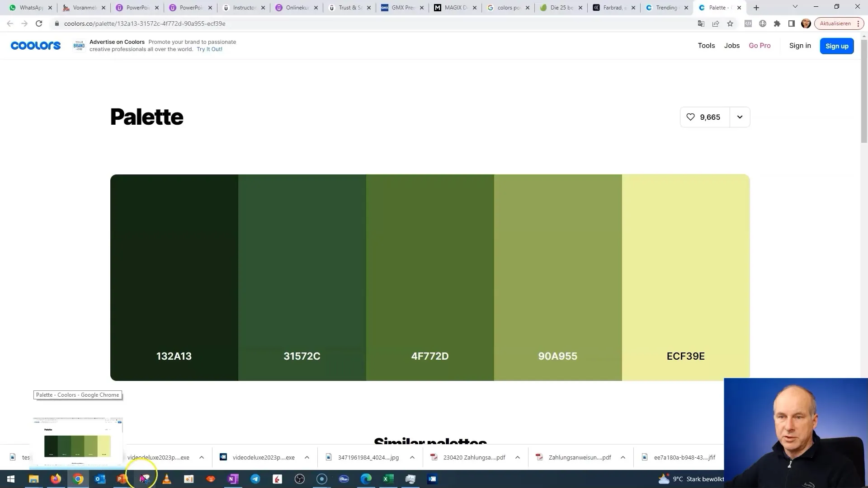Click the Sign up button
The width and height of the screenshot is (868, 488).
[x=837, y=46]
